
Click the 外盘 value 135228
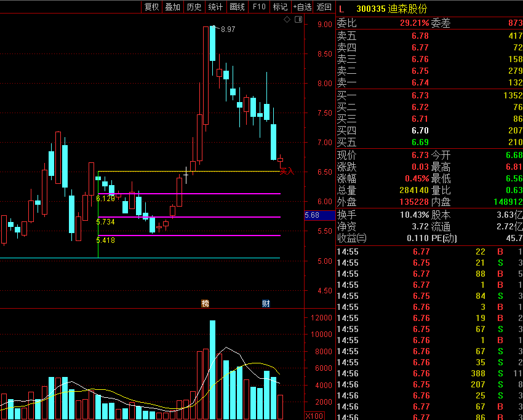click(415, 202)
